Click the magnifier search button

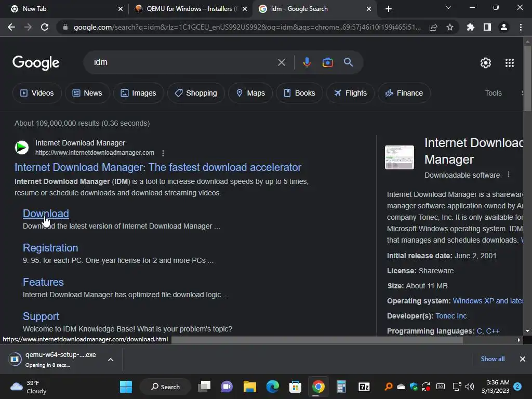(348, 62)
